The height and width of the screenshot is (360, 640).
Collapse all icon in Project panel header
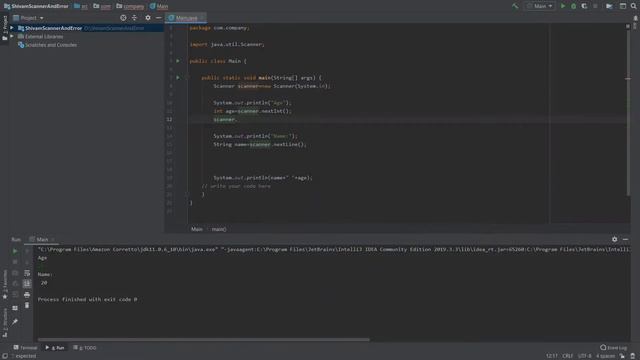click(134, 18)
